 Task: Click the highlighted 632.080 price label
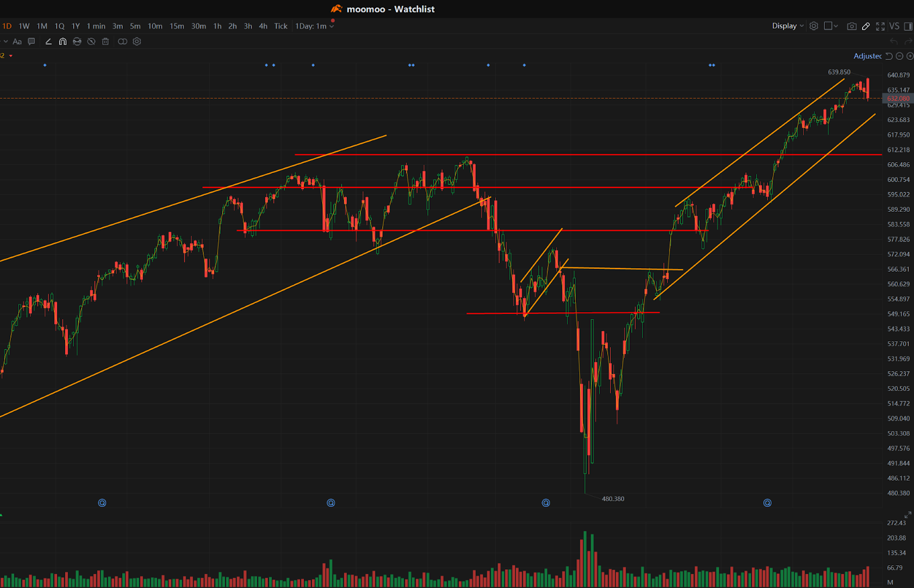tap(897, 98)
